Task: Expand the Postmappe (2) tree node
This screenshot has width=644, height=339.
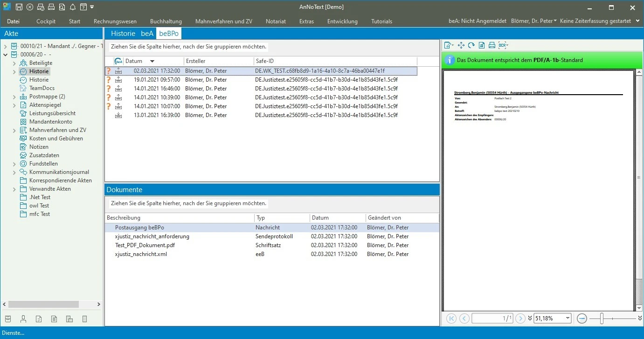Action: 14,97
